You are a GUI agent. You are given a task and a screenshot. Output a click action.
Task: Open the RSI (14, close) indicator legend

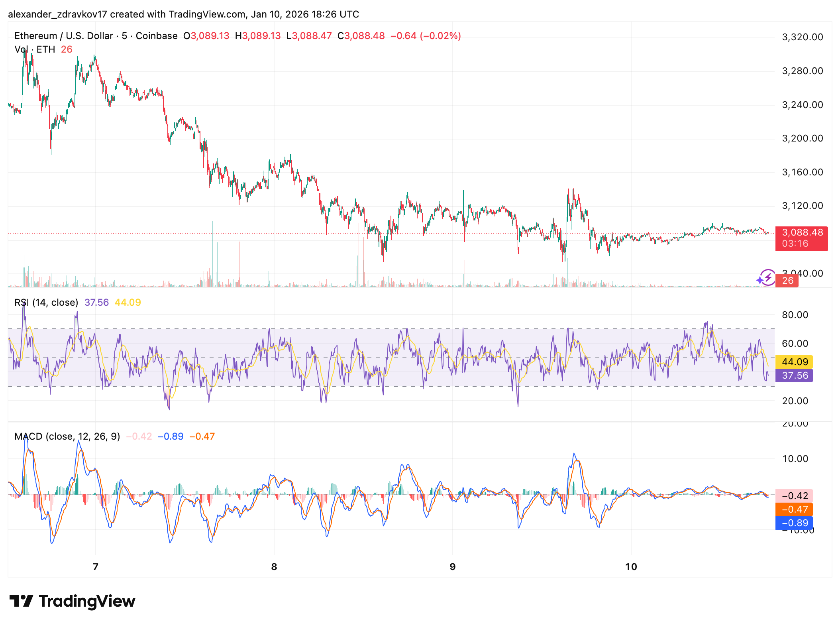[46, 303]
